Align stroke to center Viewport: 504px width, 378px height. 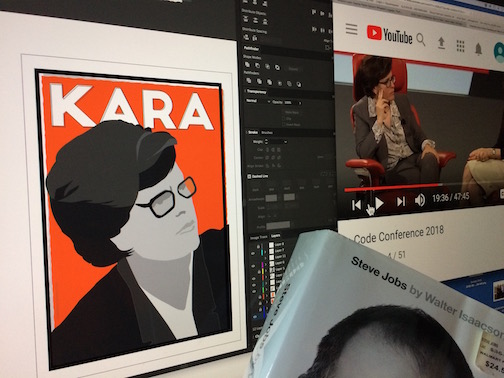(267, 165)
